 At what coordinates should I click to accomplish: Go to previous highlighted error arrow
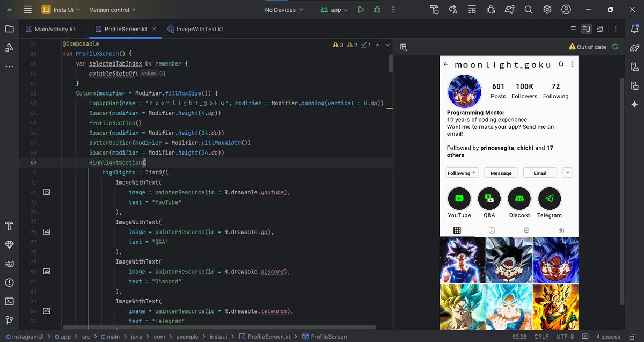tap(378, 45)
